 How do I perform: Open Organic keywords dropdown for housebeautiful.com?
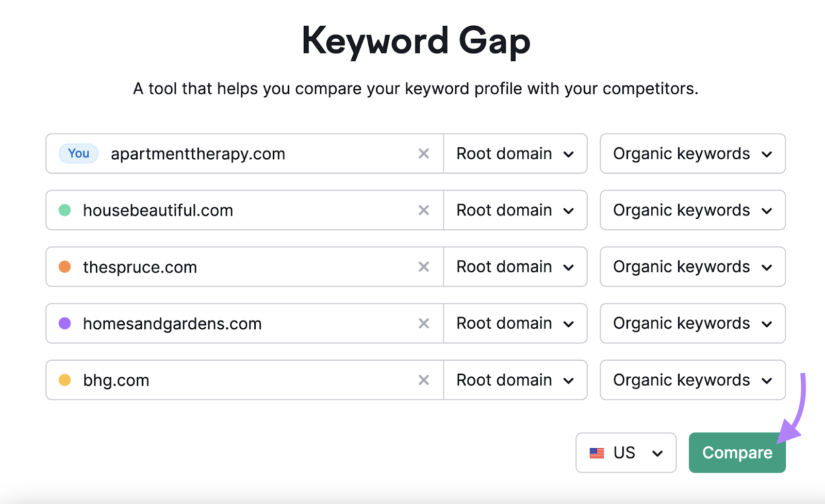tap(692, 210)
